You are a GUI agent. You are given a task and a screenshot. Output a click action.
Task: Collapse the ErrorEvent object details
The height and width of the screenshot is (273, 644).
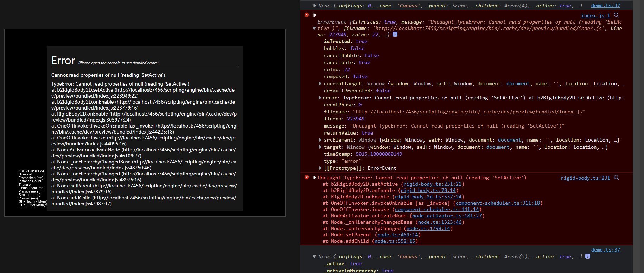point(314,28)
